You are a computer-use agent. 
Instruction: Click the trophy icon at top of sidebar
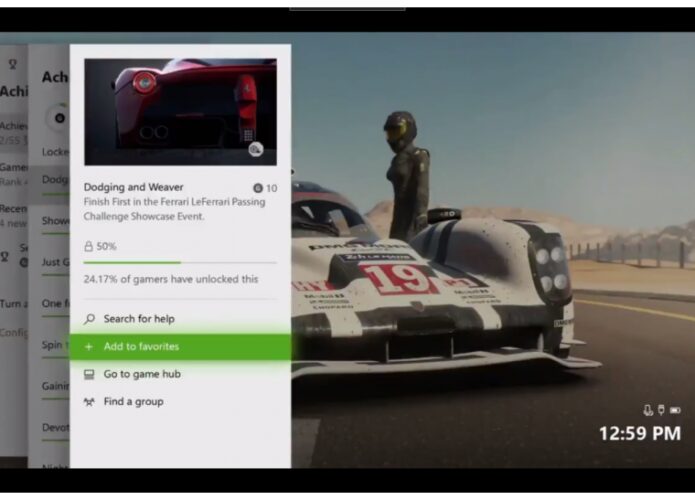[x=13, y=64]
